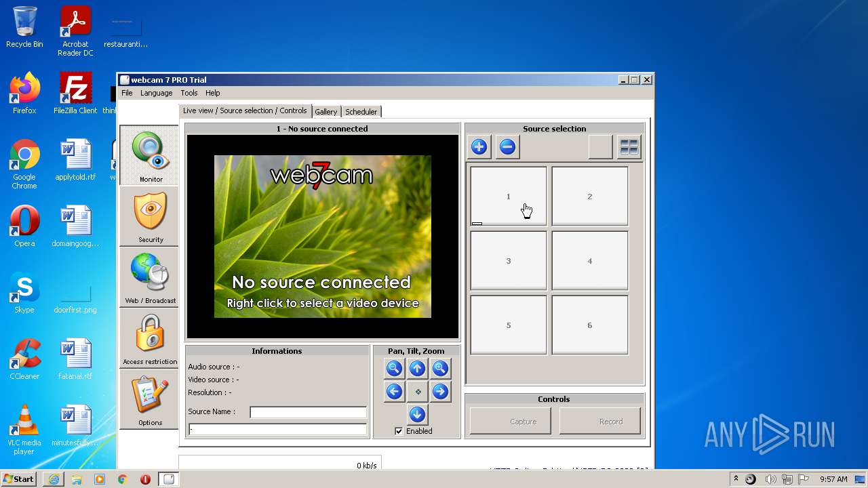Switch to the single source view button
Screen dimensions: 868x488
coord(600,147)
